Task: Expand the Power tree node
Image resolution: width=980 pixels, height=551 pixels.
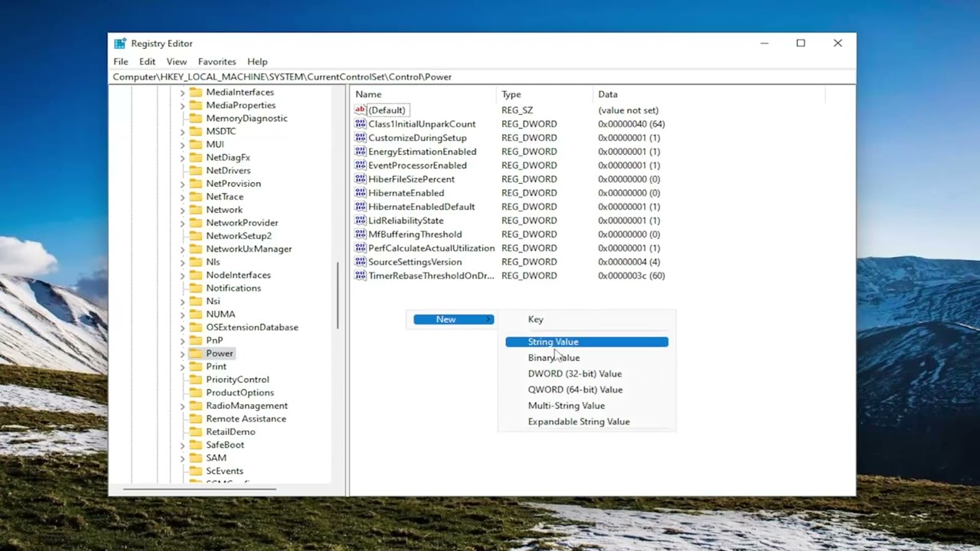Action: [x=182, y=354]
